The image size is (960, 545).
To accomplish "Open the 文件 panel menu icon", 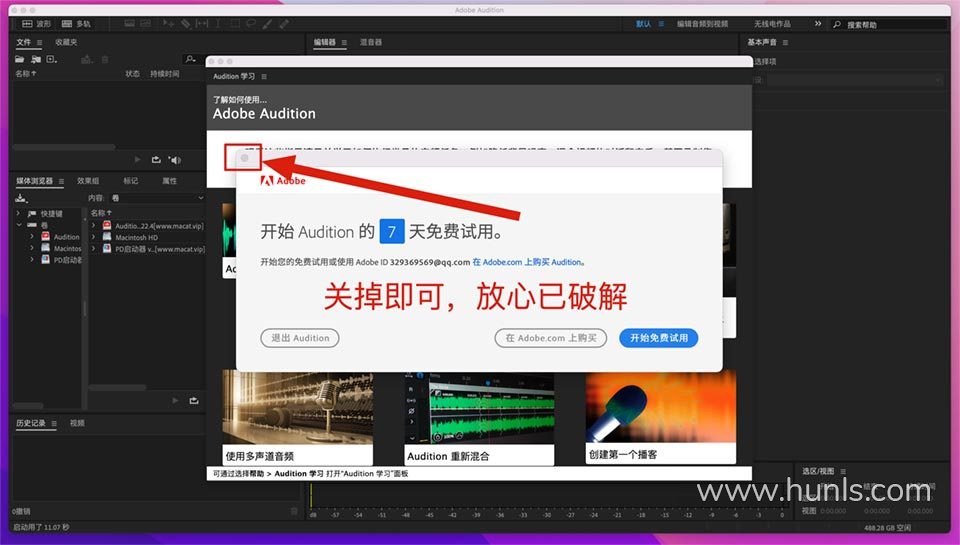I will pos(40,42).
